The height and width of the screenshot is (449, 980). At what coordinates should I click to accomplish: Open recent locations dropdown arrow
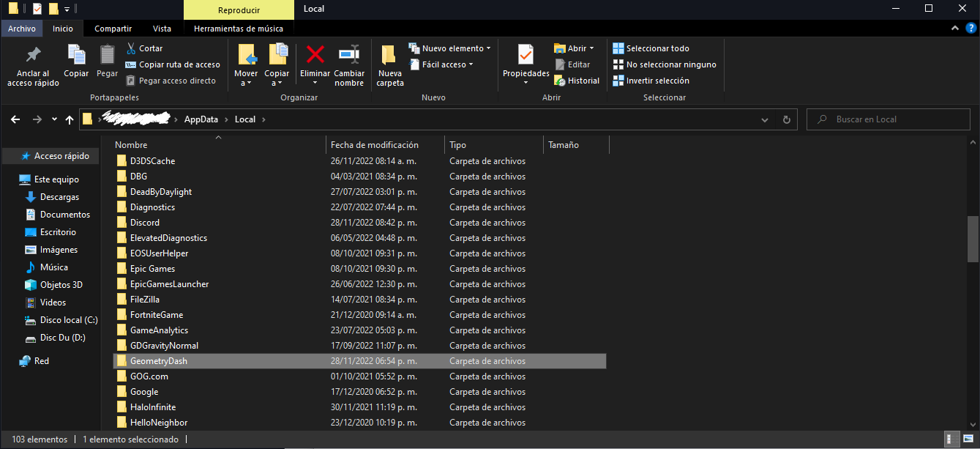tap(56, 119)
